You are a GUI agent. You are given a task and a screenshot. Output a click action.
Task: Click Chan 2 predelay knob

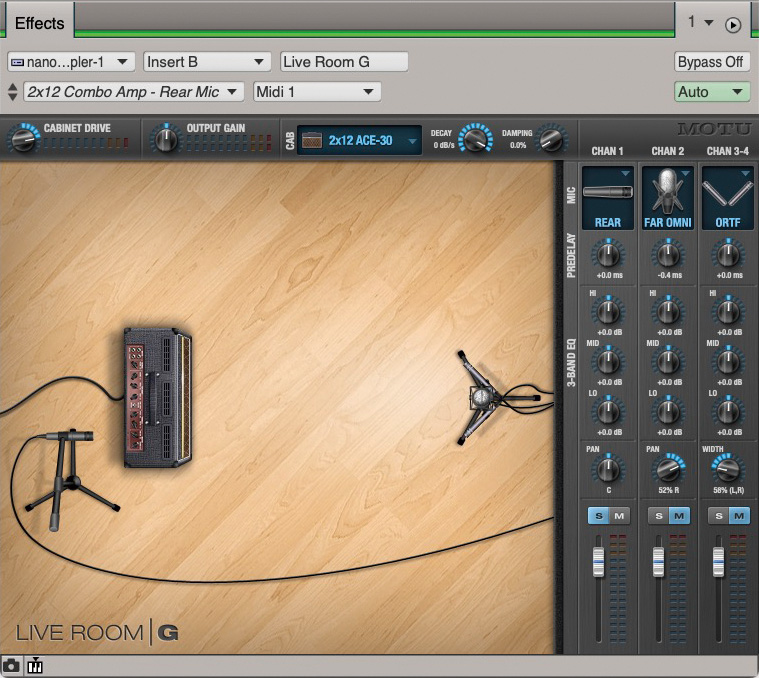point(668,255)
